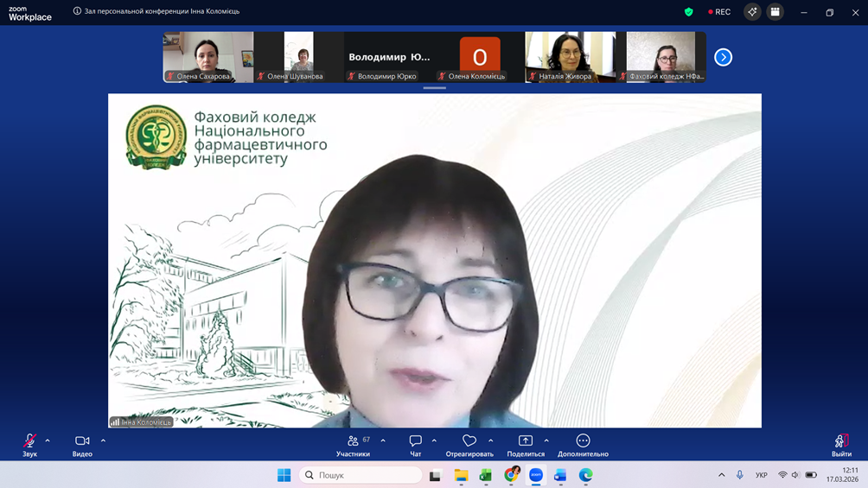Open the Чат chat panel
The height and width of the screenshot is (488, 868).
[415, 442]
